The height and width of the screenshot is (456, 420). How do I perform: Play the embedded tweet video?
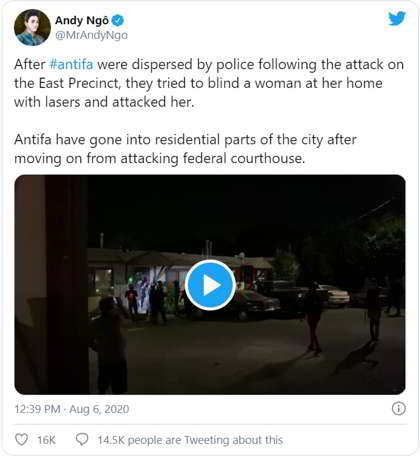[x=210, y=285]
